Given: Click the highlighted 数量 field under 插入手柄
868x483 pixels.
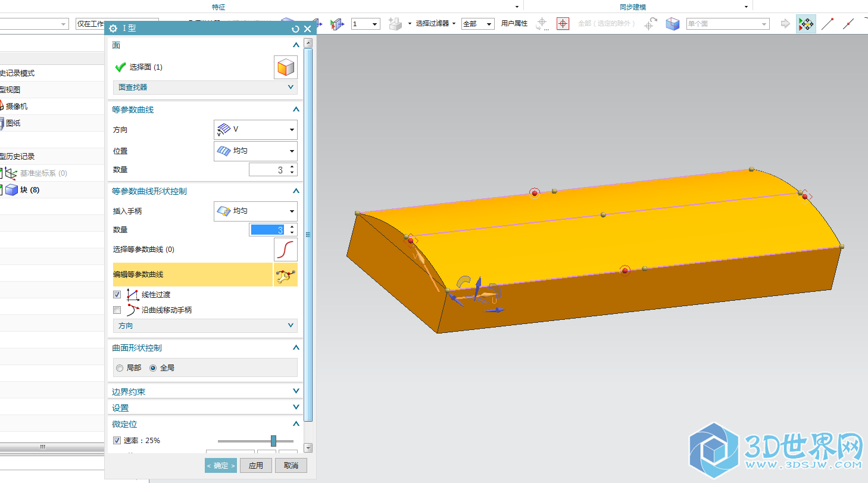Looking at the screenshot, I should tap(268, 230).
